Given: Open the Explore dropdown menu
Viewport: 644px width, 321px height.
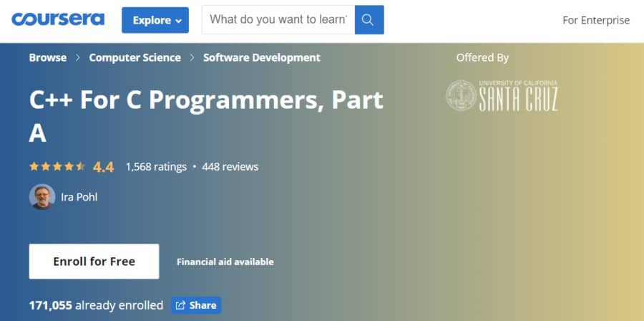Looking at the screenshot, I should click(155, 20).
